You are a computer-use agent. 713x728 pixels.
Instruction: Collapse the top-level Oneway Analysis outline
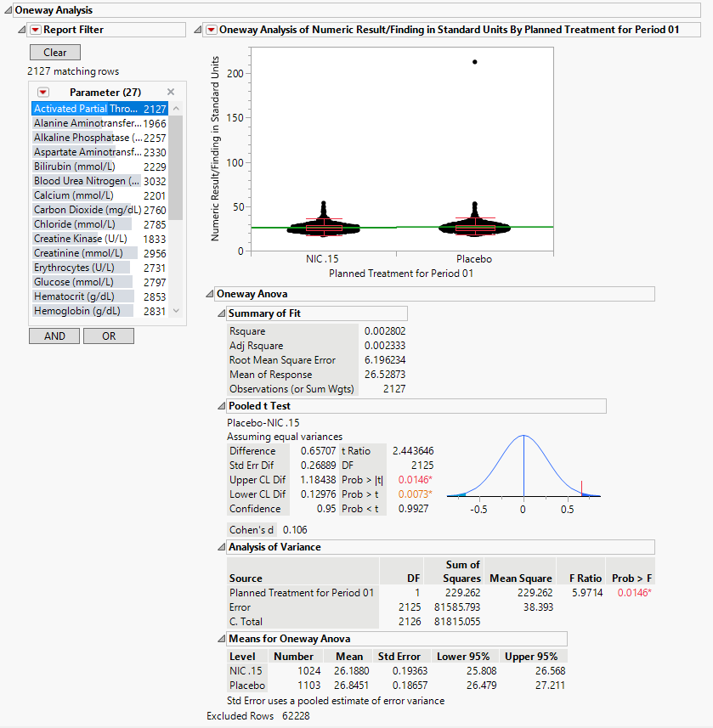[x=7, y=10]
